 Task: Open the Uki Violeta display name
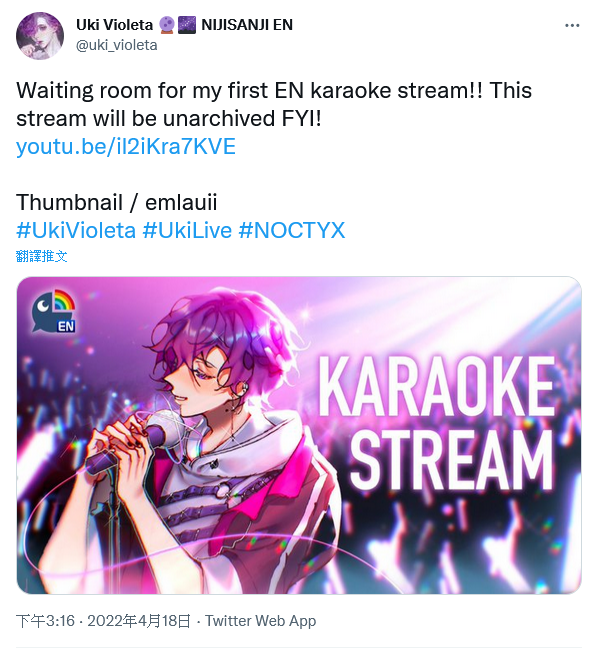[114, 25]
